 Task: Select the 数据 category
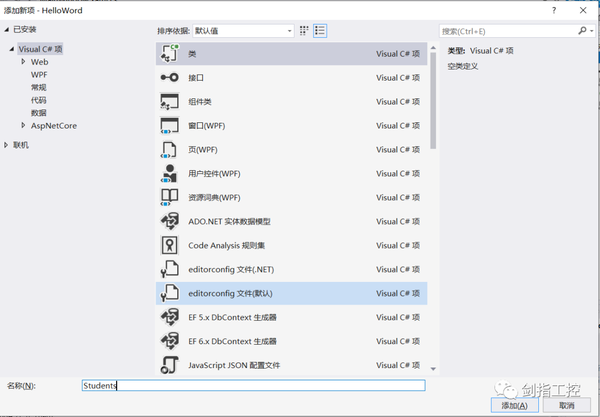pyautogui.click(x=39, y=113)
